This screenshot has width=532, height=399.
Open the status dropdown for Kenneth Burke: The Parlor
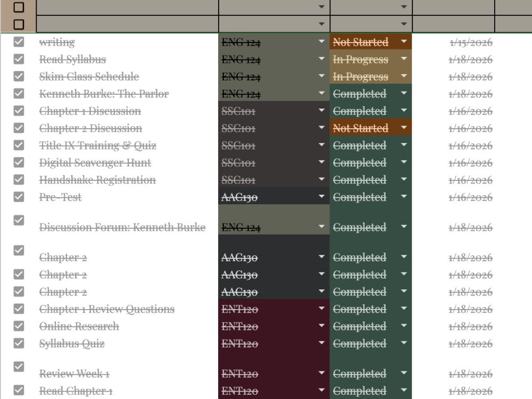(x=404, y=93)
